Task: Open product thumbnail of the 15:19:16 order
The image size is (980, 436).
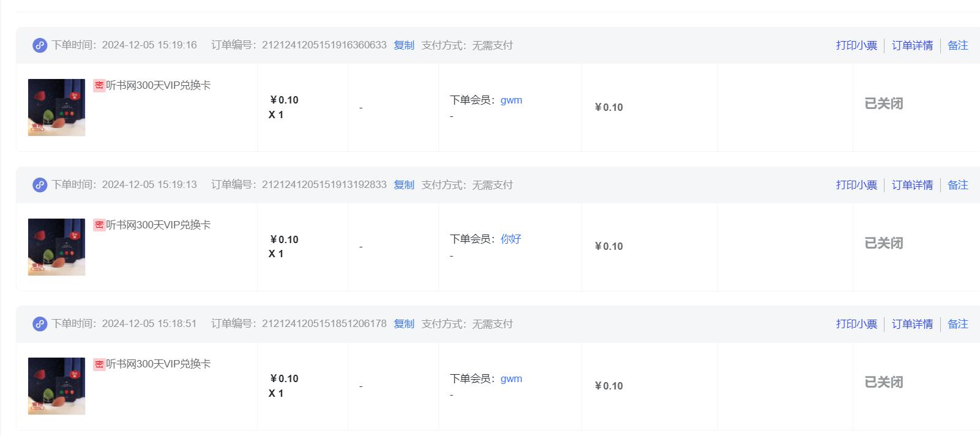Action: coord(56,107)
